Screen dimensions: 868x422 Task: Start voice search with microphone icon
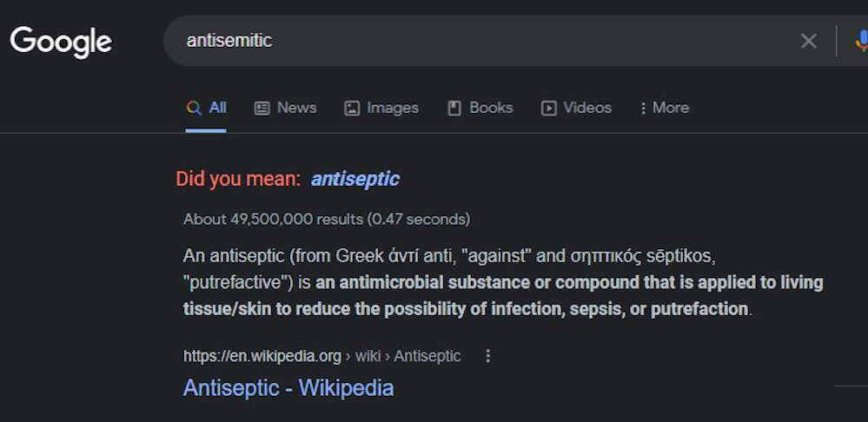[x=860, y=41]
